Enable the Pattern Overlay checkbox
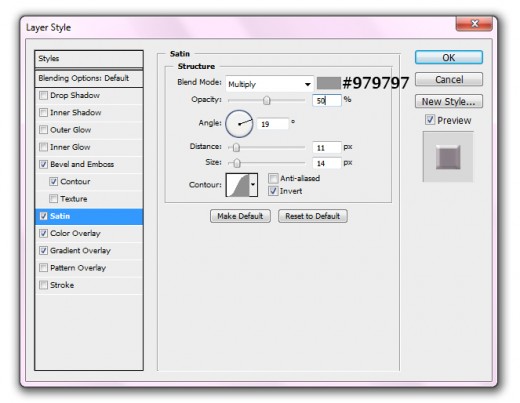Image resolution: width=520 pixels, height=403 pixels. click(43, 268)
